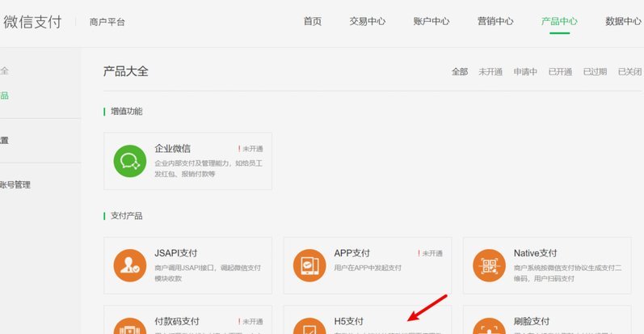
Task: Filter products by 申请中
Action: 525,72
